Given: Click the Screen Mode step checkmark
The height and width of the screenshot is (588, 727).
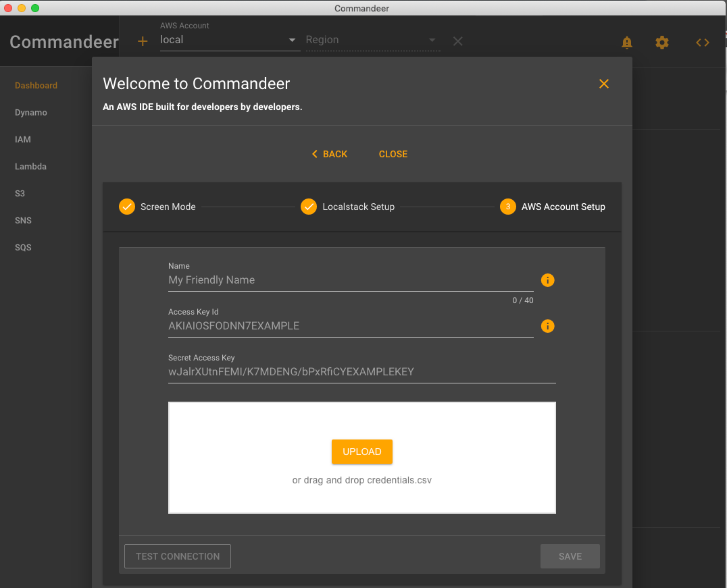Looking at the screenshot, I should [126, 207].
